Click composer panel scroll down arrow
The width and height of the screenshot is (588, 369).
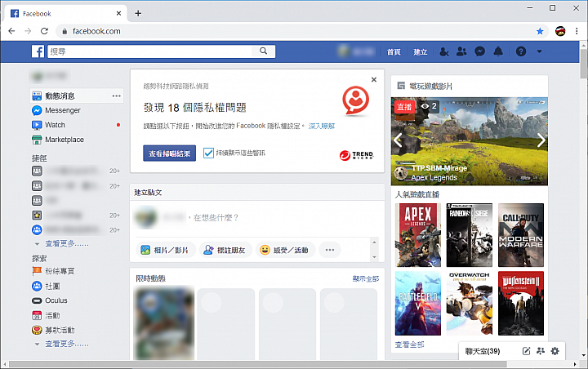tap(374, 257)
